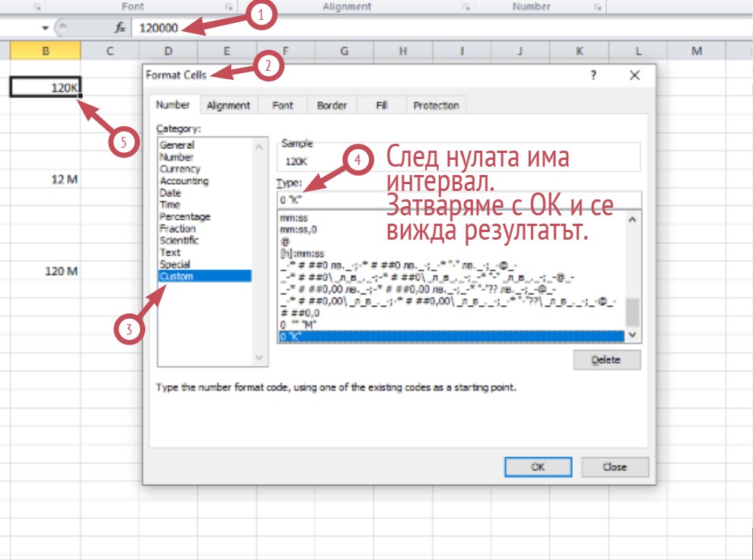Select the [h]:mm:ss format code

click(303, 253)
